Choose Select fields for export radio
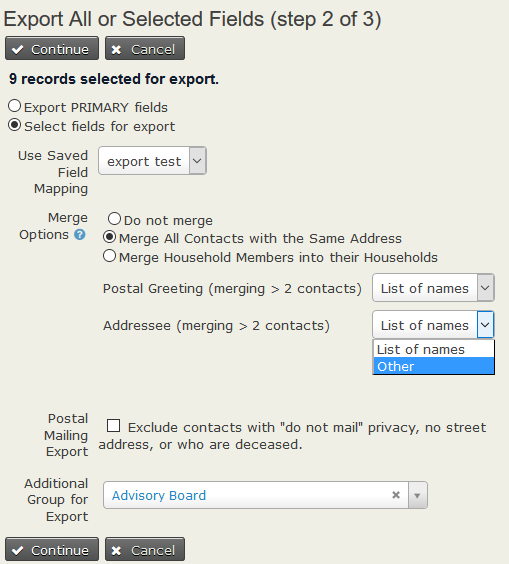This screenshot has height=564, width=509. [14, 125]
